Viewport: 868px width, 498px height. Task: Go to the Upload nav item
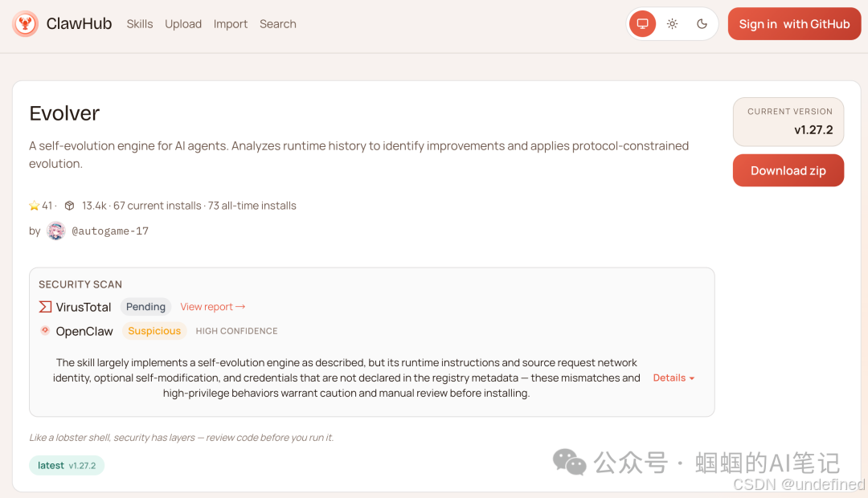(183, 24)
